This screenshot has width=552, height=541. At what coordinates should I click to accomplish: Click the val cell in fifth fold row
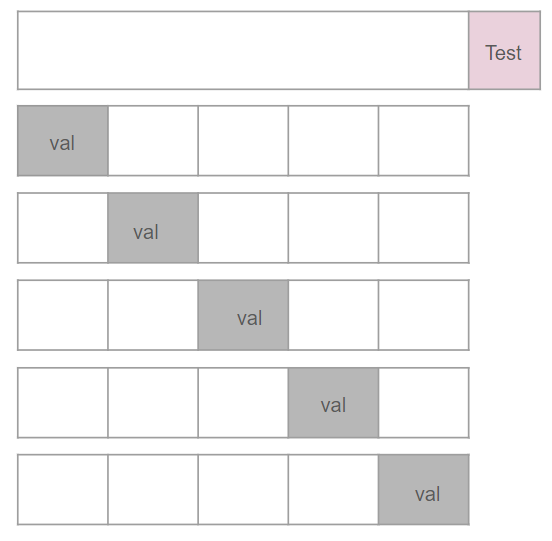coord(424,490)
